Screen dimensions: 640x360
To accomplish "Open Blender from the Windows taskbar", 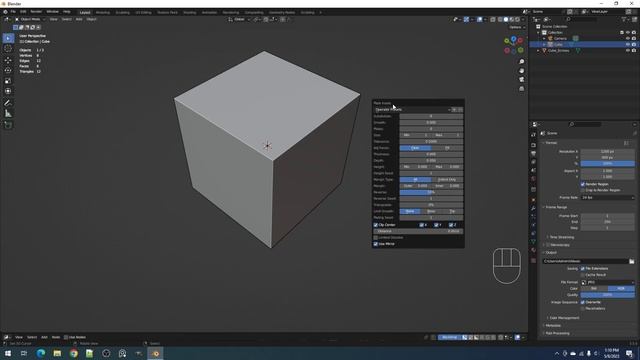I will 155,353.
